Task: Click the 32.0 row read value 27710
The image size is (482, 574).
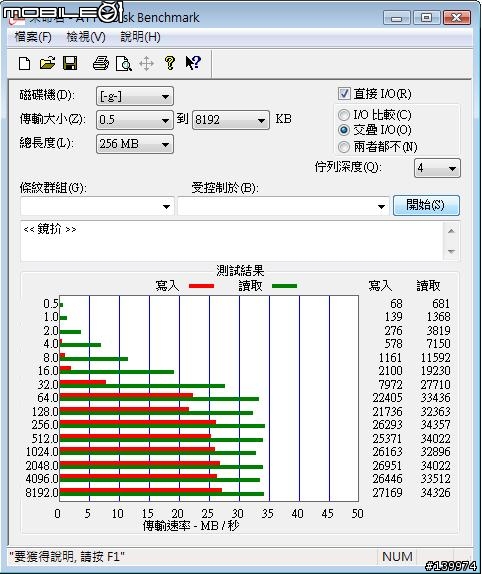Action: pos(435,385)
